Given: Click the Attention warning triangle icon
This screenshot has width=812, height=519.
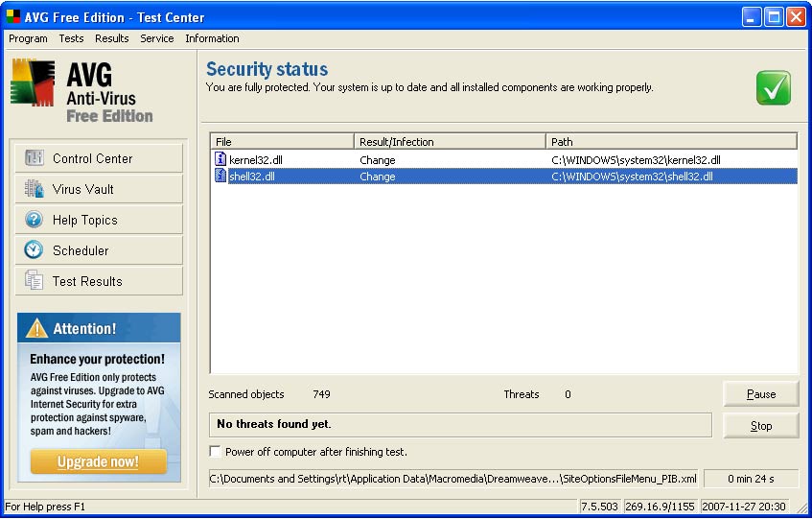Looking at the screenshot, I should click(x=36, y=328).
